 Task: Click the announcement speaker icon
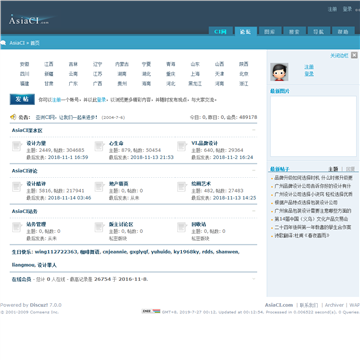[13, 117]
